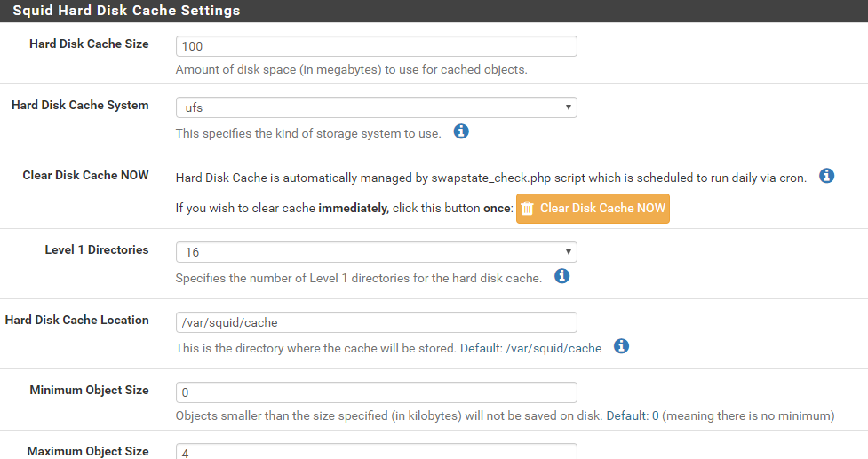Select the Minimum Object Size input box

376,392
